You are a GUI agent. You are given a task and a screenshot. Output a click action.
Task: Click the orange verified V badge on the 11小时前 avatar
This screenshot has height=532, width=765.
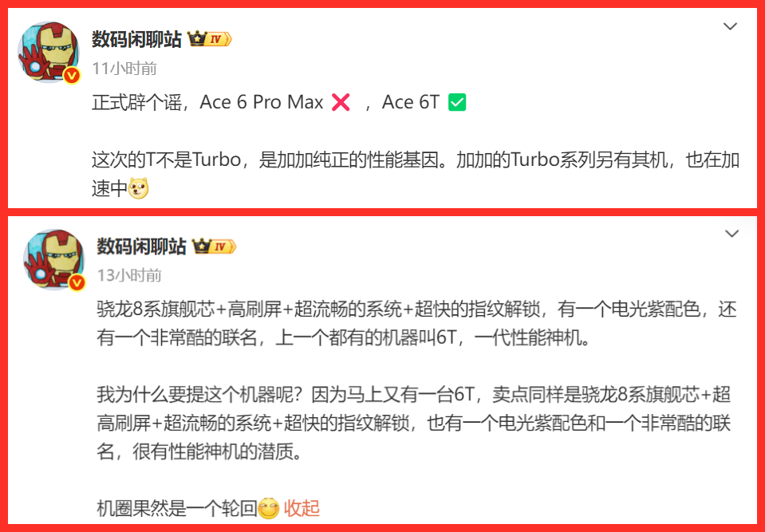click(x=72, y=75)
